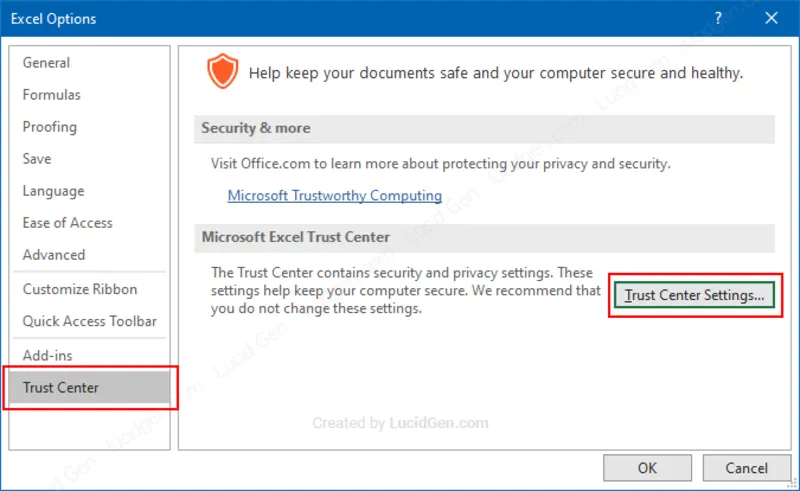Image resolution: width=800 pixels, height=491 pixels.
Task: Go to Ease of Access settings
Action: [x=68, y=223]
